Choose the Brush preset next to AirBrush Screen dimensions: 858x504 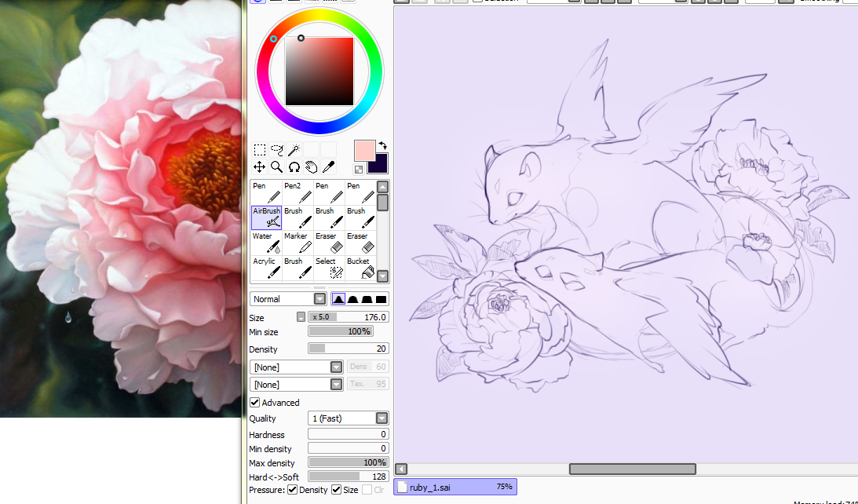298,217
